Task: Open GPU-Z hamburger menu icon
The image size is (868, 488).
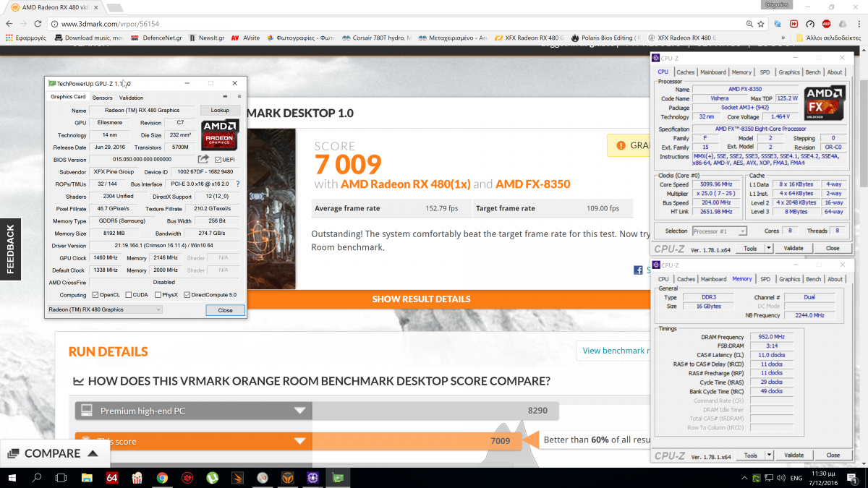Action: click(x=238, y=98)
